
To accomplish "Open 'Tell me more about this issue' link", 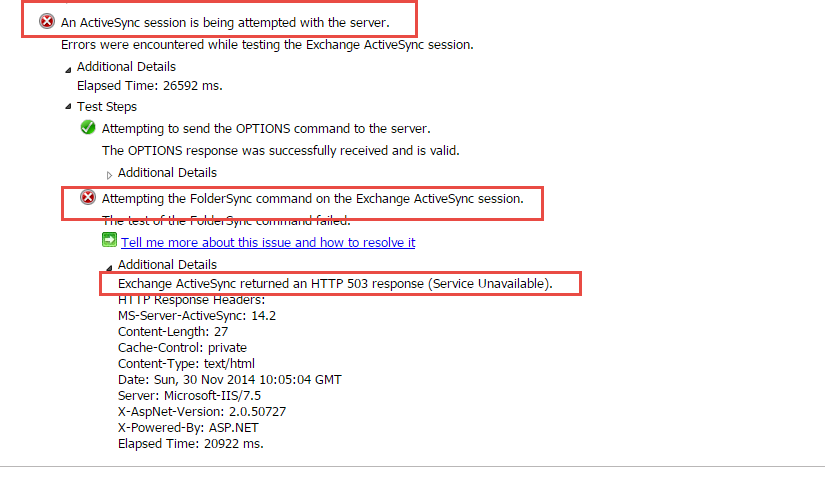I will [x=268, y=243].
